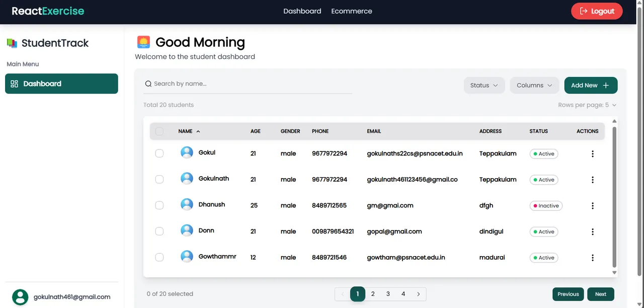Tick the checkbox for Gowthammr

click(159, 257)
